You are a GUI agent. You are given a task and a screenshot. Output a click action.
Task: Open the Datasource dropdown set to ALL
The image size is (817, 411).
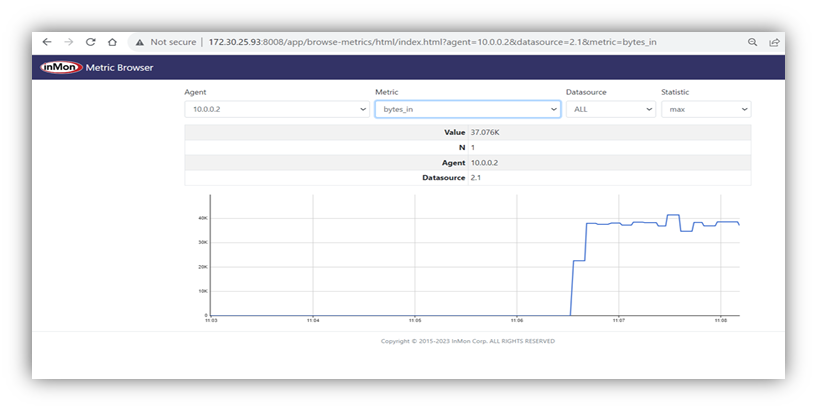(x=610, y=109)
